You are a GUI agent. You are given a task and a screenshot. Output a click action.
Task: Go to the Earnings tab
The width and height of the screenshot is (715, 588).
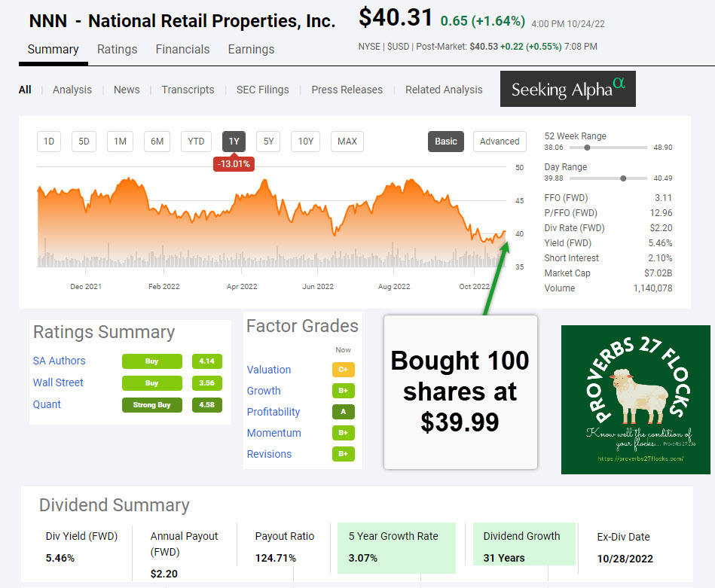tap(251, 49)
